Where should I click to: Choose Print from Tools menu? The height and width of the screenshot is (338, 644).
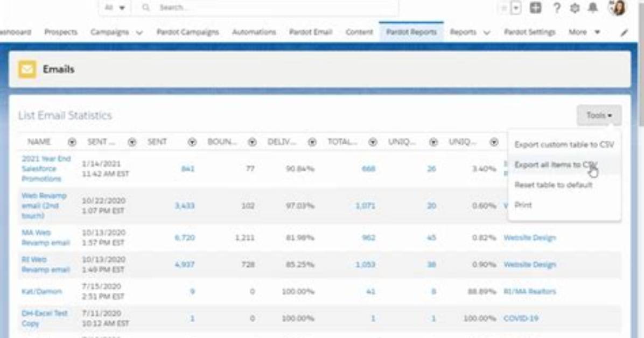point(523,205)
